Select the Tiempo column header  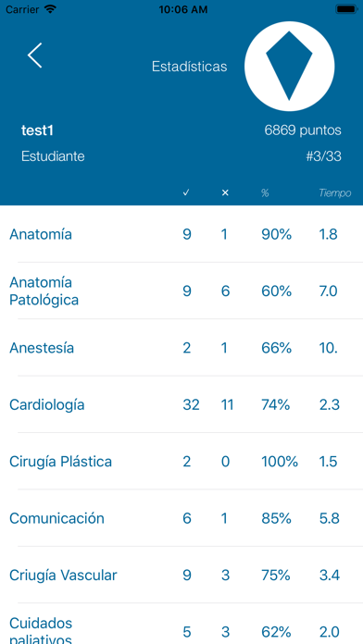pos(335,193)
